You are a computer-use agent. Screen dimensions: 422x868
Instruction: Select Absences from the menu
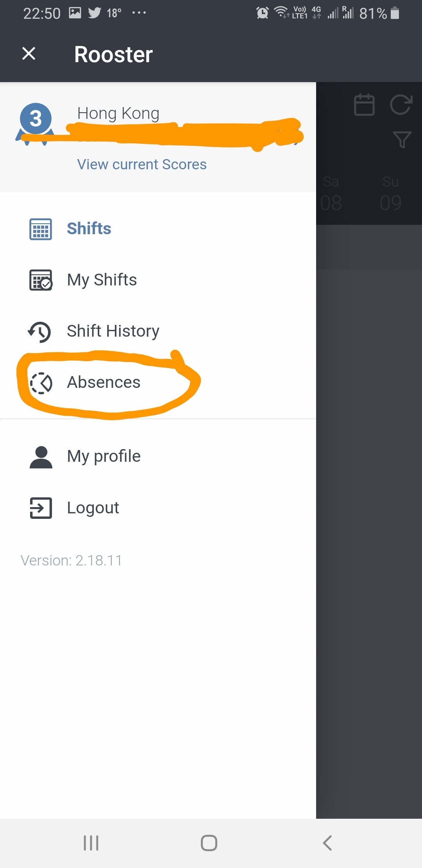click(158, 382)
